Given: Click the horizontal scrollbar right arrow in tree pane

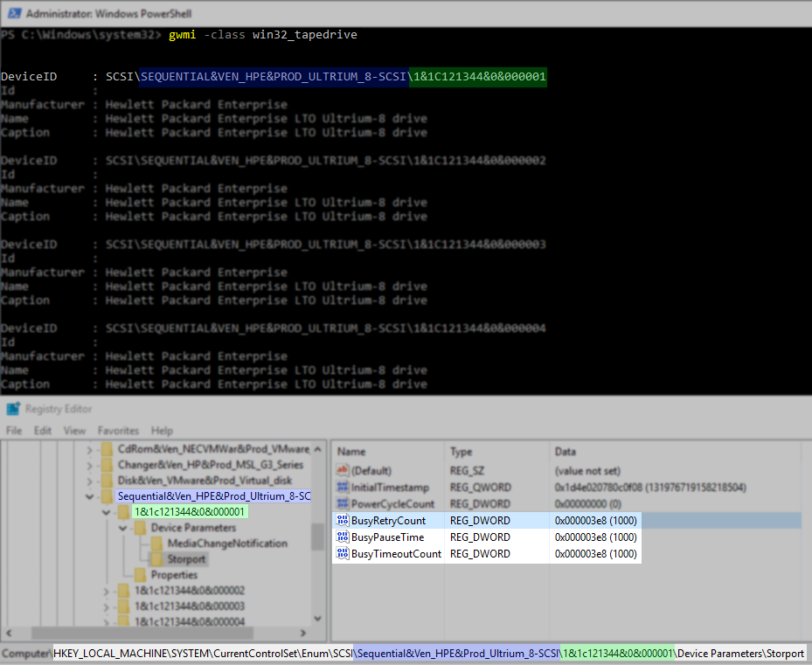Looking at the screenshot, I should 303,633.
